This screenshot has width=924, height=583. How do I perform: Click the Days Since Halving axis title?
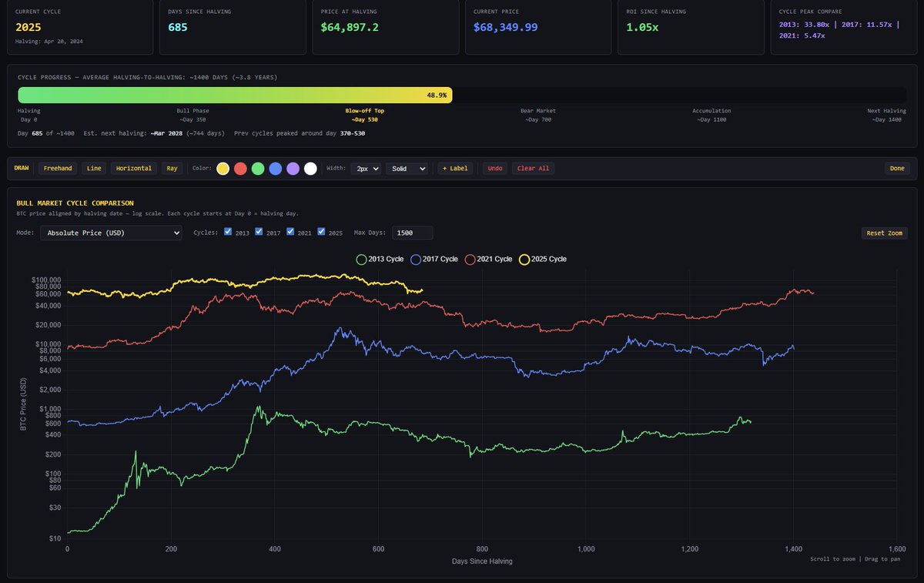click(x=482, y=561)
